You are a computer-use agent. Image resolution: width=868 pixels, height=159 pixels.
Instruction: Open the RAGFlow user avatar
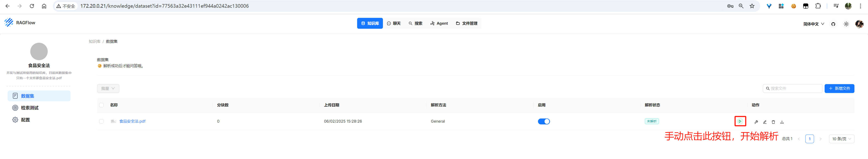(x=859, y=24)
